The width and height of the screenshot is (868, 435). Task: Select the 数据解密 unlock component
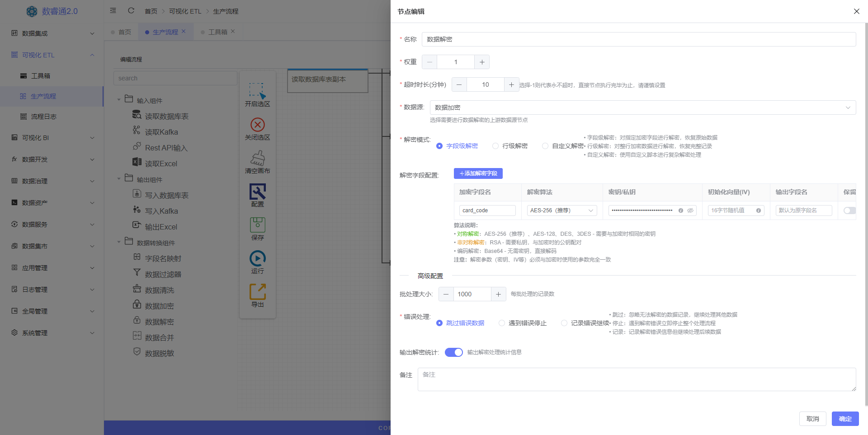point(153,322)
